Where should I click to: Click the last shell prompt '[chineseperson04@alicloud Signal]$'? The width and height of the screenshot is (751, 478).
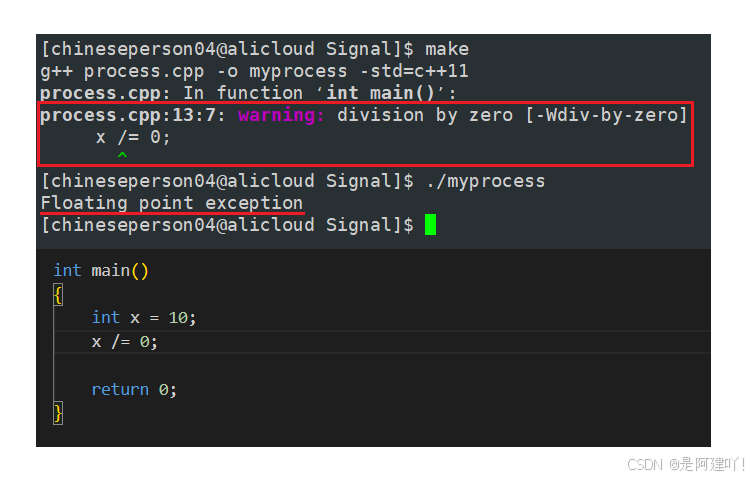tap(227, 225)
